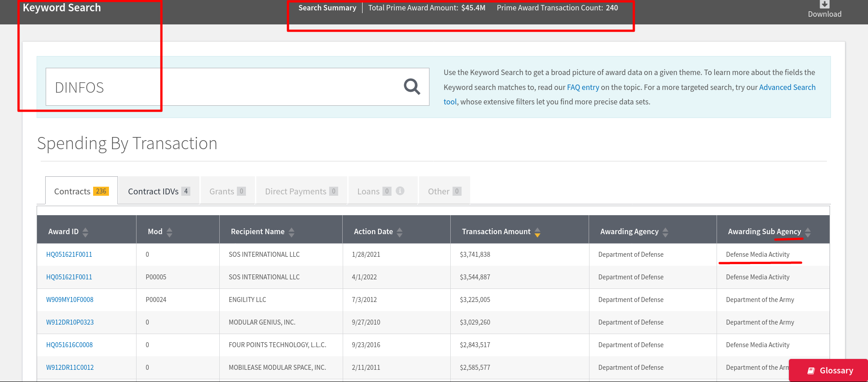The height and width of the screenshot is (382, 868).
Task: Click the 9/23/2016 action date
Action: click(366, 345)
